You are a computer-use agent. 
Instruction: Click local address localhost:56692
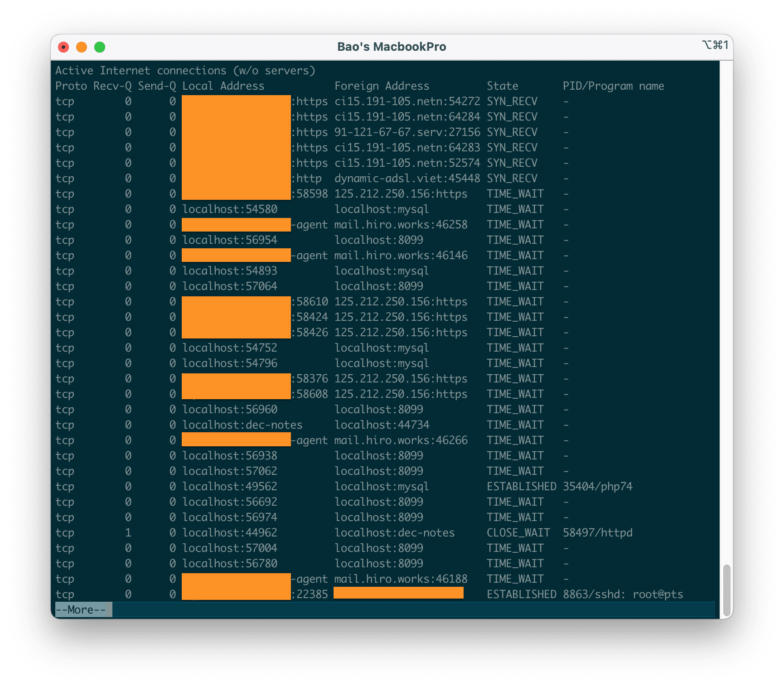click(230, 502)
